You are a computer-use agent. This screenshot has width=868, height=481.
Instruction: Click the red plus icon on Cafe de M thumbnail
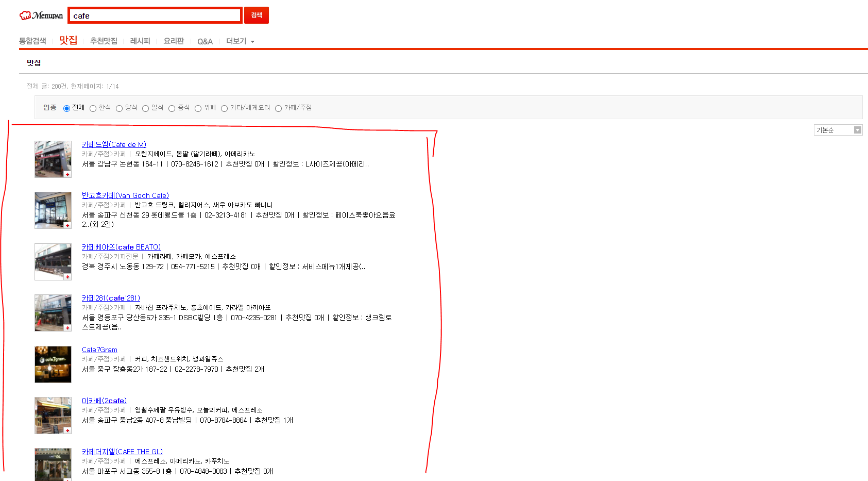click(x=67, y=174)
